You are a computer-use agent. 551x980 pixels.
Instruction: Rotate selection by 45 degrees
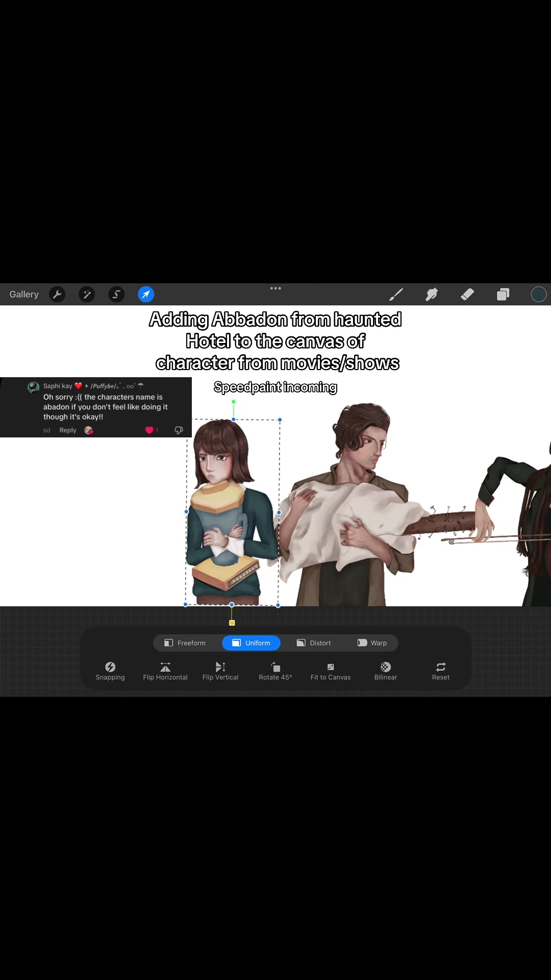tap(275, 671)
